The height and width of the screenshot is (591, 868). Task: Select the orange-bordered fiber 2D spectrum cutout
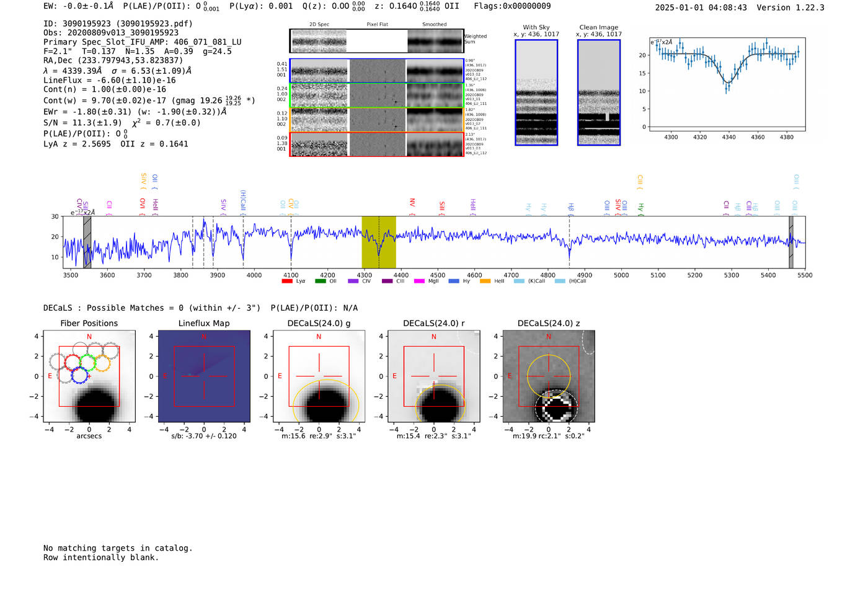(377, 120)
